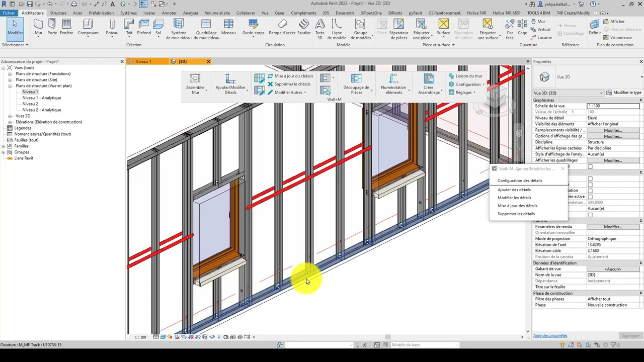The height and width of the screenshot is (362, 644).
Task: Click the horizontal view scrollbar
Action: pos(388,337)
